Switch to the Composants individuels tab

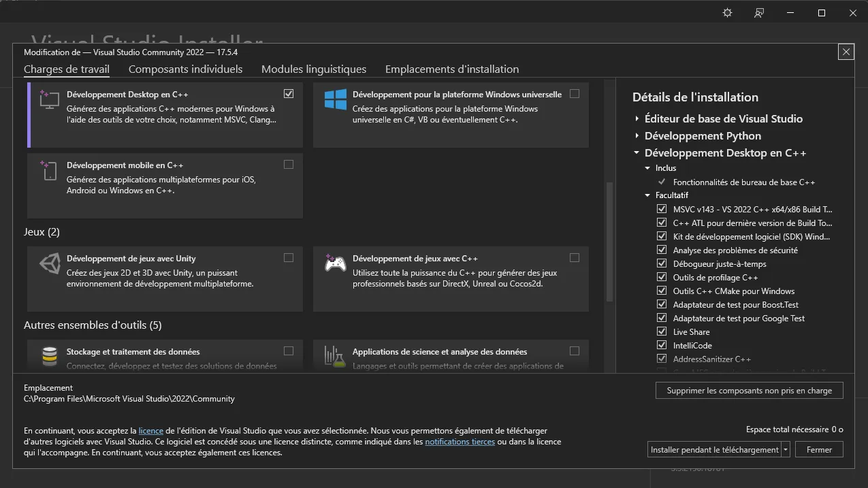(x=185, y=69)
